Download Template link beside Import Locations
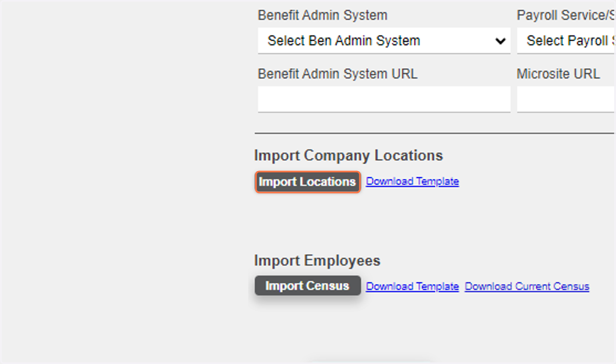 (412, 181)
